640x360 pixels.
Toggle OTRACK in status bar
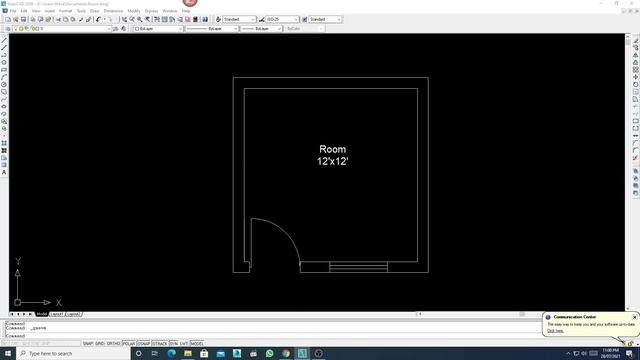(160, 344)
